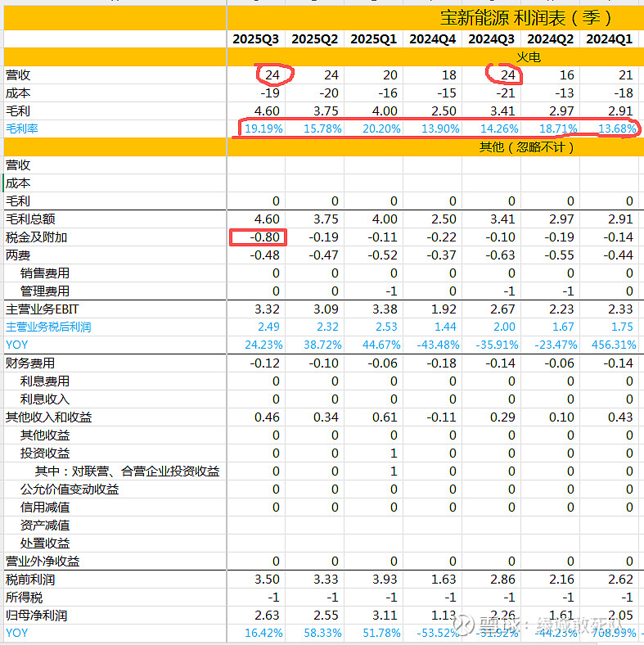Click the 456.31% YOY cell

(614, 345)
